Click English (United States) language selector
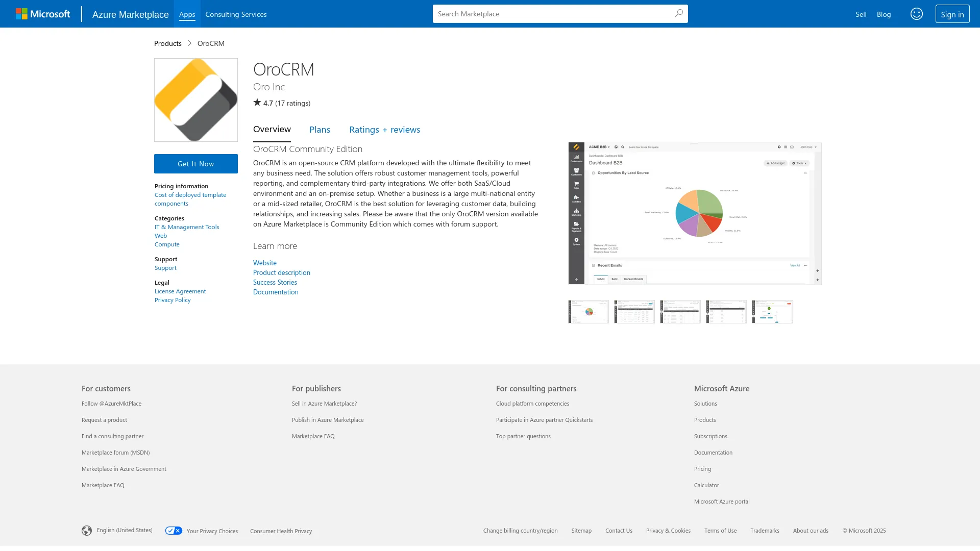The height and width of the screenshot is (551, 980). 125,530
